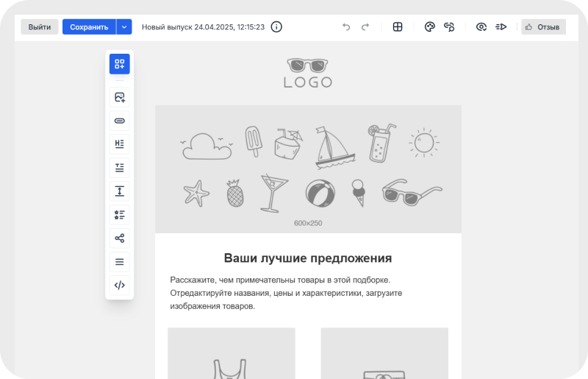Viewport: 588px width, 379px height.
Task: Select the text block icon
Action: click(x=120, y=168)
